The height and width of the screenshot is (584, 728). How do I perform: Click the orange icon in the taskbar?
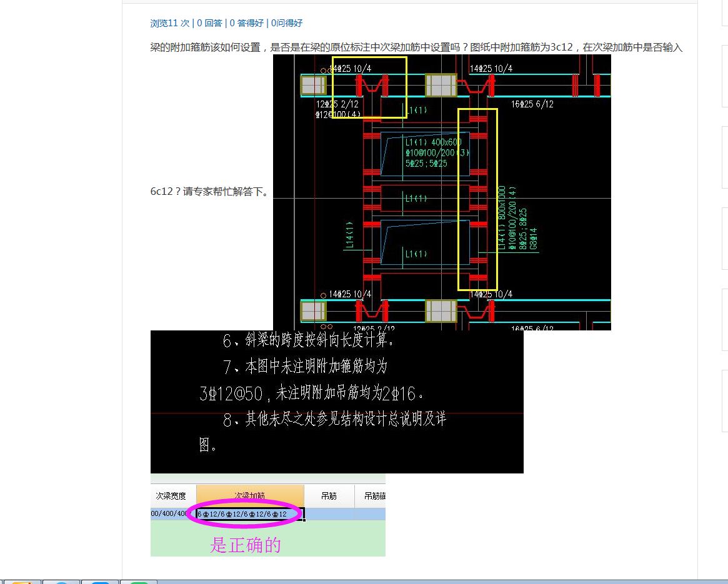(21, 582)
